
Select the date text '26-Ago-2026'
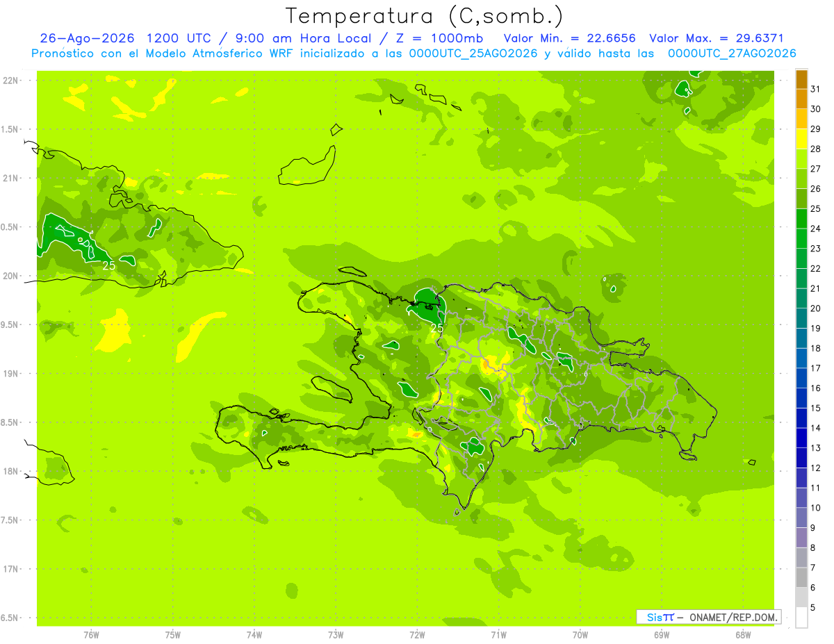pyautogui.click(x=87, y=39)
